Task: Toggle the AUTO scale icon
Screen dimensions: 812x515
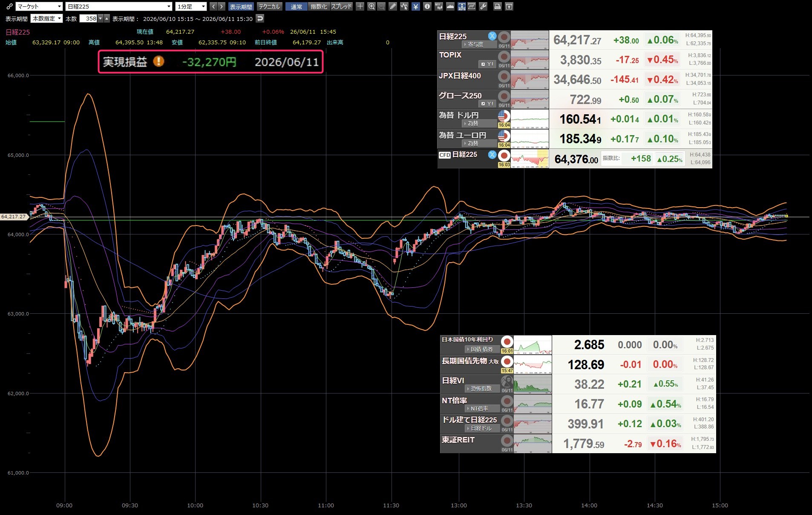Action: pyautogui.click(x=461, y=6)
